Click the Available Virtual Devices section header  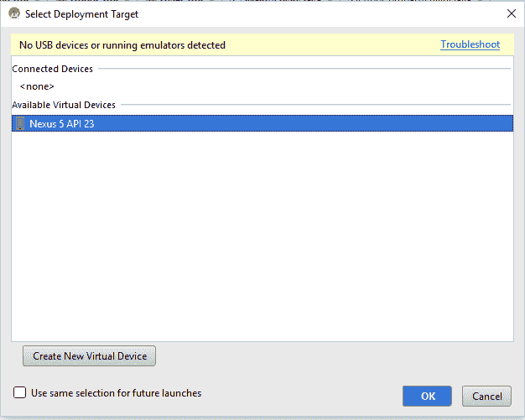64,105
